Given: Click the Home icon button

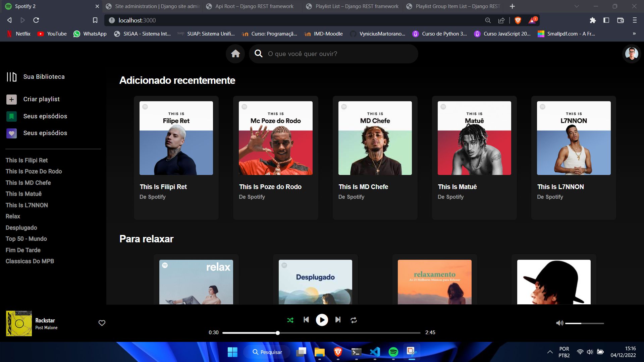Looking at the screenshot, I should 235,54.
